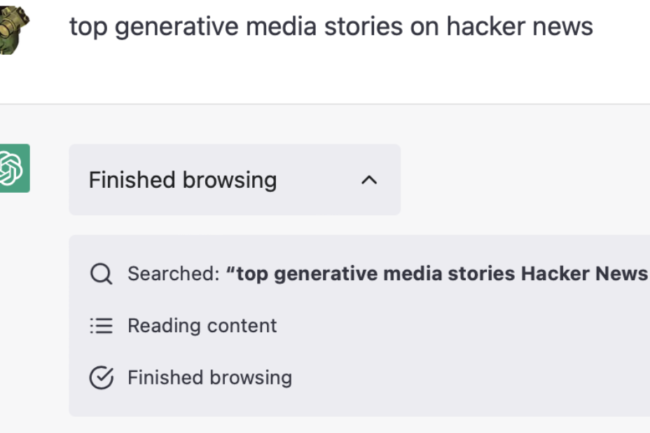Click the 'Searched:' label
Viewport: 650px width, 433px height.
172,274
